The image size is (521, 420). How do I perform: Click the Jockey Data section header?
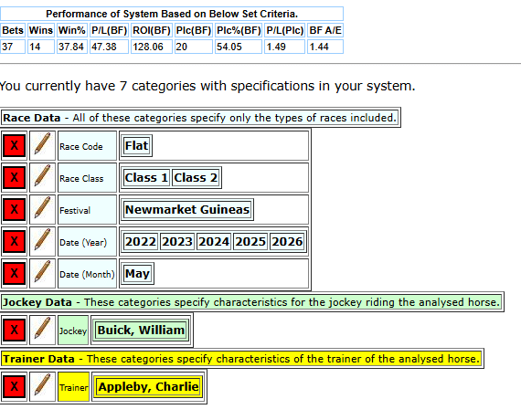(251, 302)
